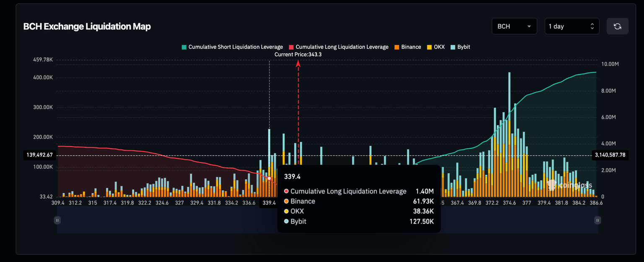Click the right pause handle on the range selector

click(x=597, y=220)
